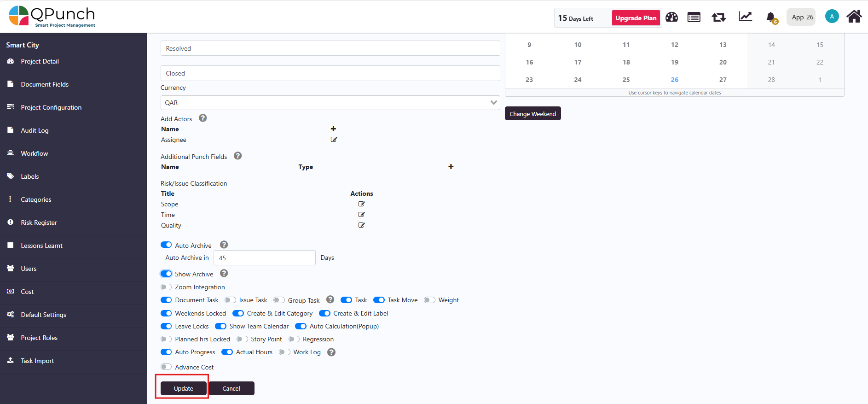Image resolution: width=868 pixels, height=404 pixels.
Task: Enable the Story Point switch
Action: click(242, 339)
